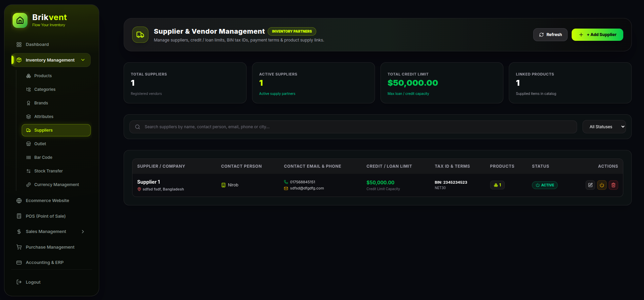Click the Logout link
Screen dimensions: 644x300
(x=33, y=282)
